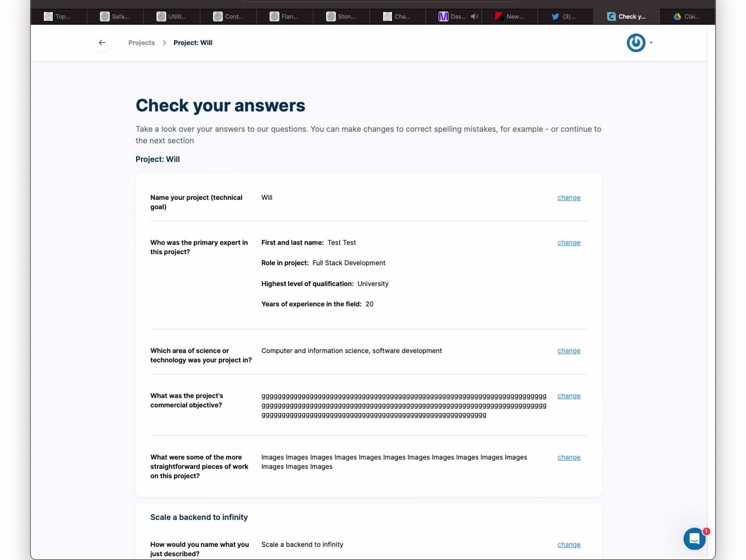Switch to the 'Flan...' browser tab
The image size is (746, 560).
pos(284,16)
